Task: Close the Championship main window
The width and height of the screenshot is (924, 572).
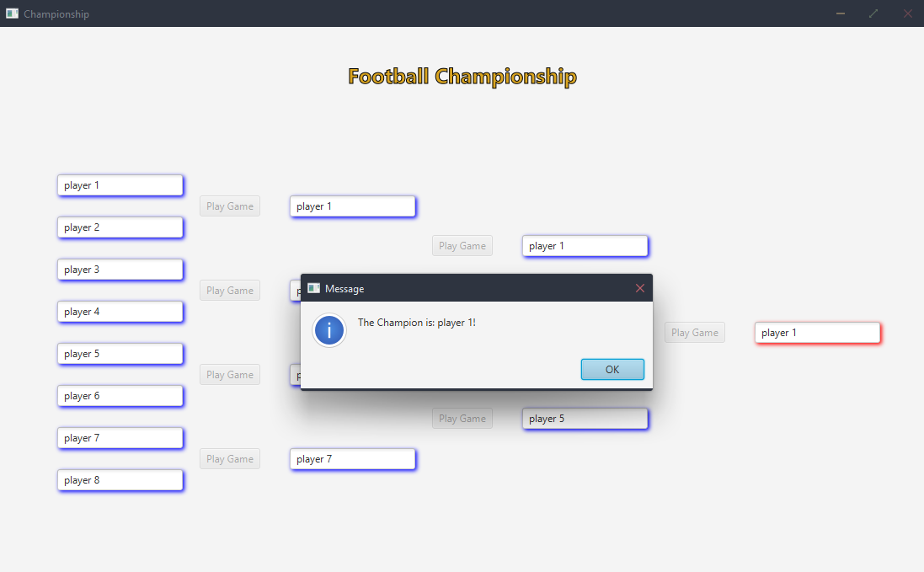Action: pyautogui.click(x=907, y=13)
